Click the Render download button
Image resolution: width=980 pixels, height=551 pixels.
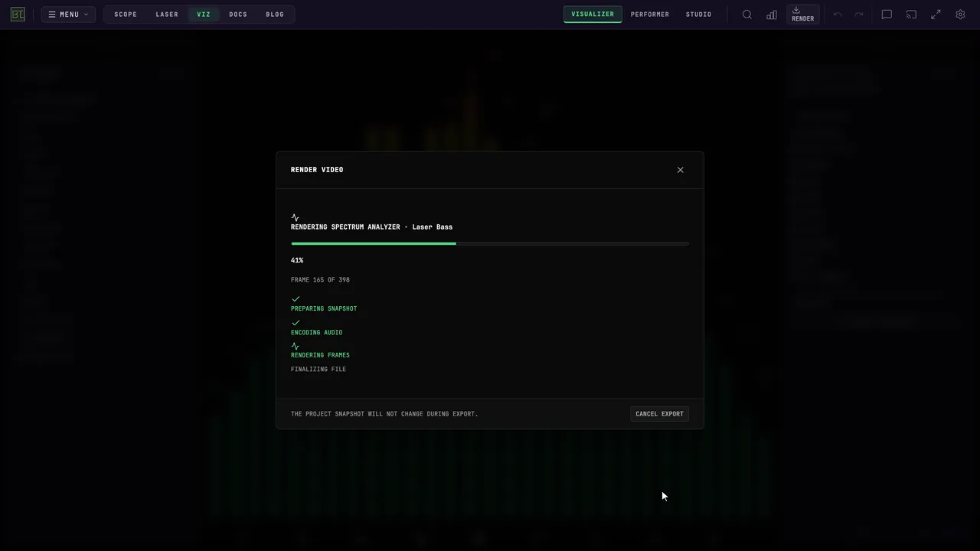click(803, 15)
